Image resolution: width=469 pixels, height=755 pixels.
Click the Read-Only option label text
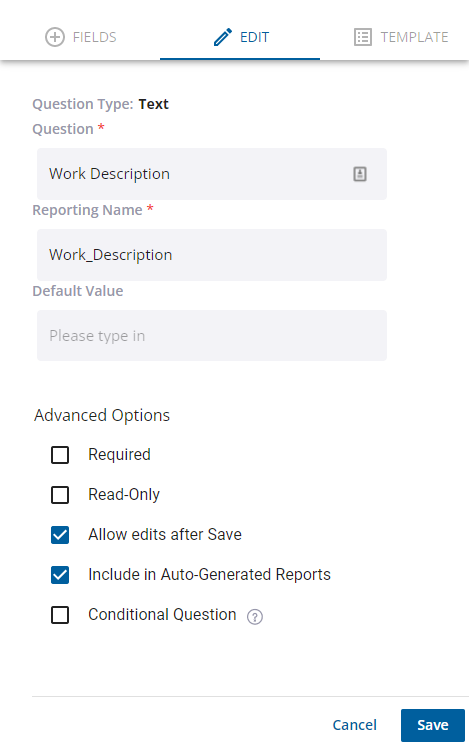[x=124, y=495]
